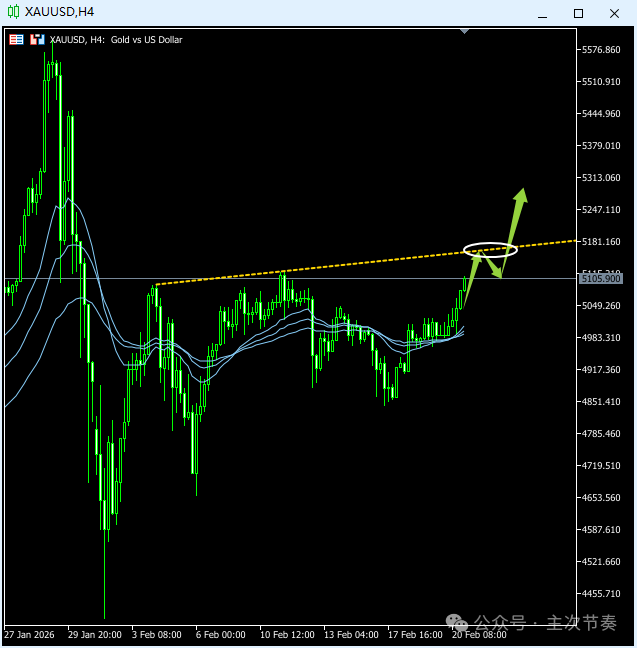Select price level 4455.710
This screenshot has width=637, height=648.
[601, 594]
